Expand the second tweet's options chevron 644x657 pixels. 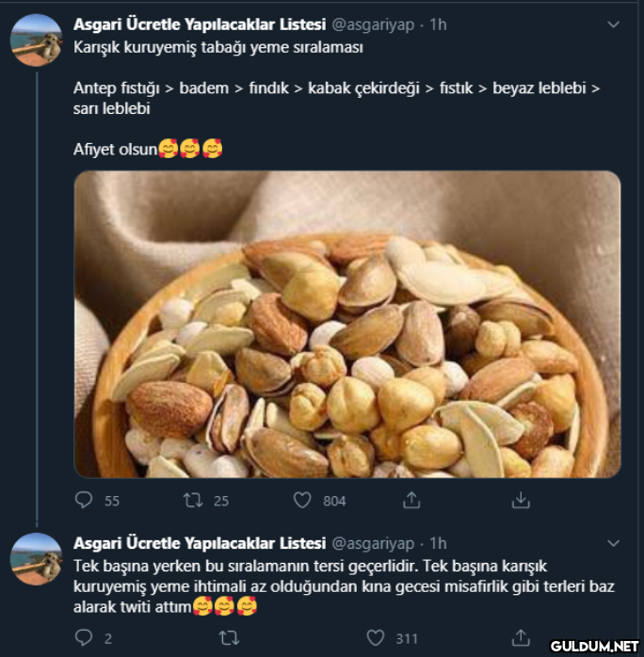[614, 543]
